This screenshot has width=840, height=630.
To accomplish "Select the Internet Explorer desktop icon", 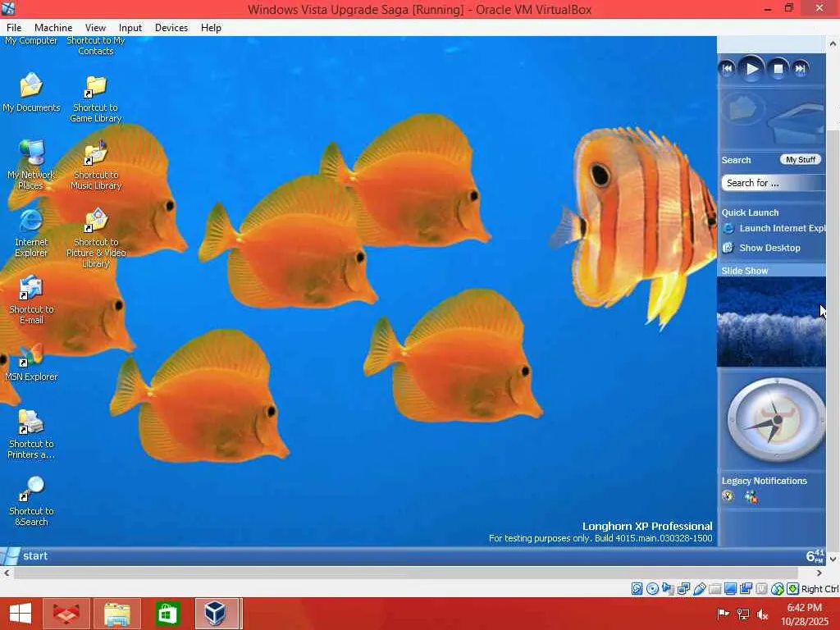I will pyautogui.click(x=31, y=233).
